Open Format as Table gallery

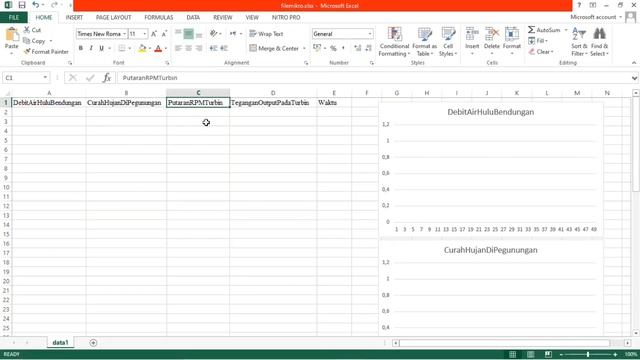pos(424,42)
